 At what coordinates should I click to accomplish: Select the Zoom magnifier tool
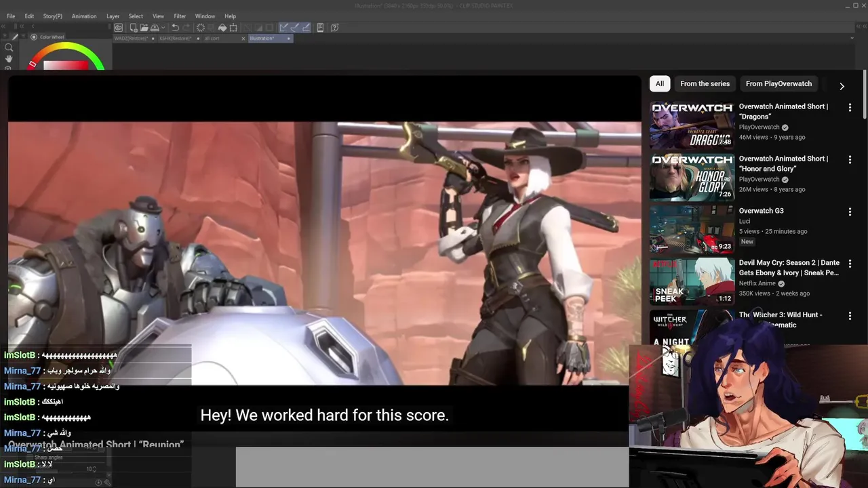9,48
